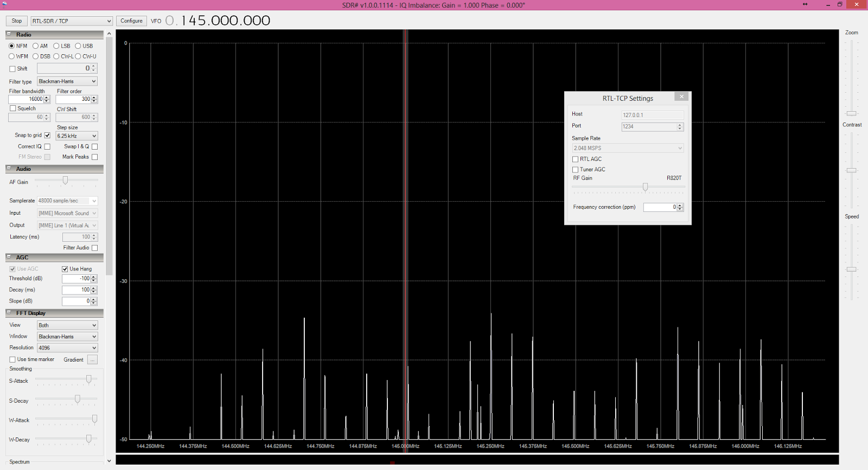Screen dimensions: 868x470
Task: Enable the Mark Peaks checkbox
Action: (x=94, y=157)
